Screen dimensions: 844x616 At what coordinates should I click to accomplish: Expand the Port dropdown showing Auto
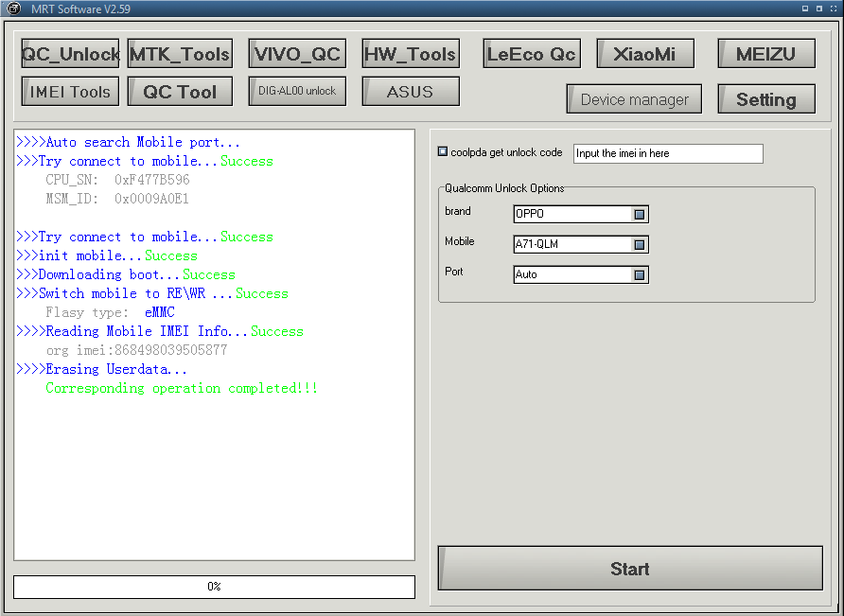click(640, 274)
